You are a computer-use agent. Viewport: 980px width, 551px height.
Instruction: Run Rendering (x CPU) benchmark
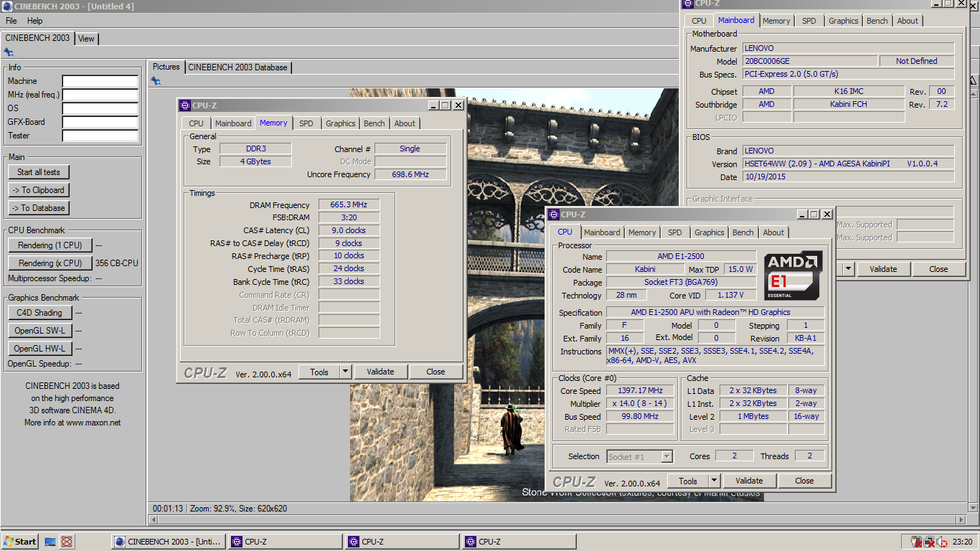[50, 263]
